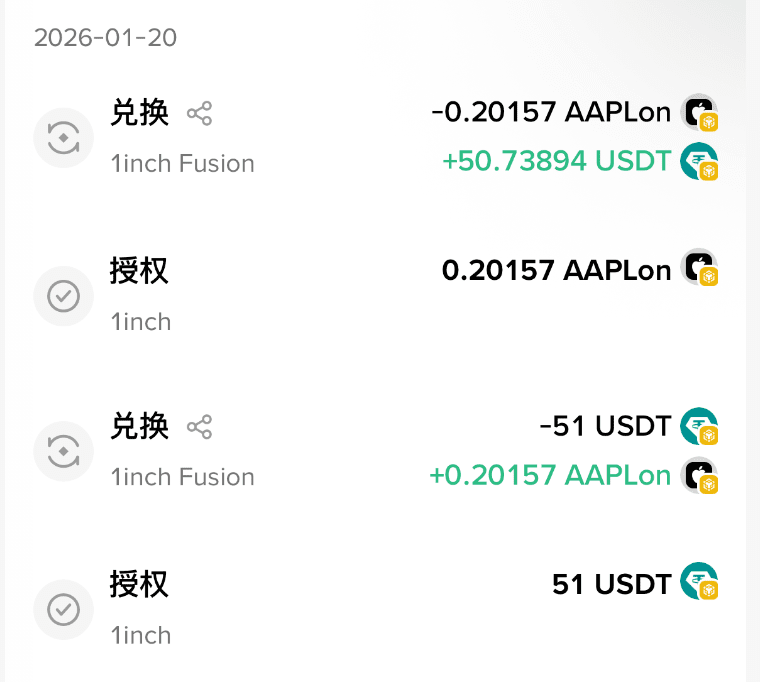
Task: Tap the 1inch label under the AAPLon authorization
Action: click(x=141, y=322)
